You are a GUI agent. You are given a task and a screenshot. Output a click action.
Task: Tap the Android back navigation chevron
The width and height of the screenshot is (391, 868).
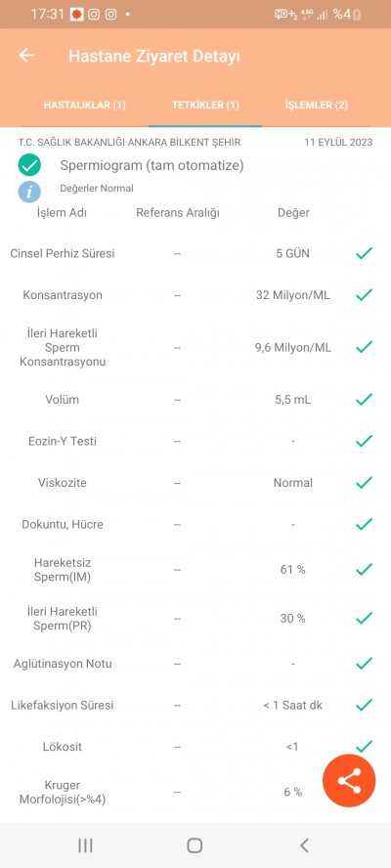pyautogui.click(x=303, y=845)
